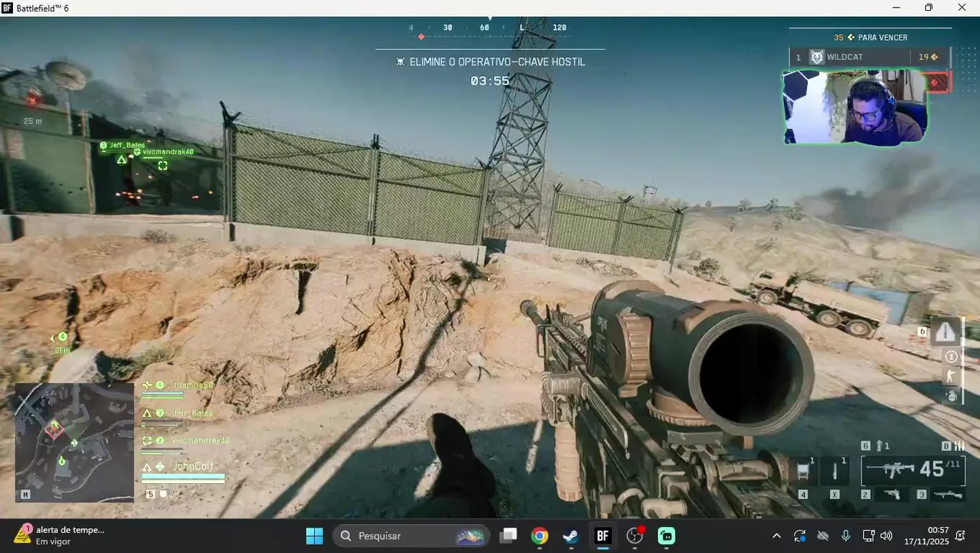Click the armor plate count icon

(162, 494)
